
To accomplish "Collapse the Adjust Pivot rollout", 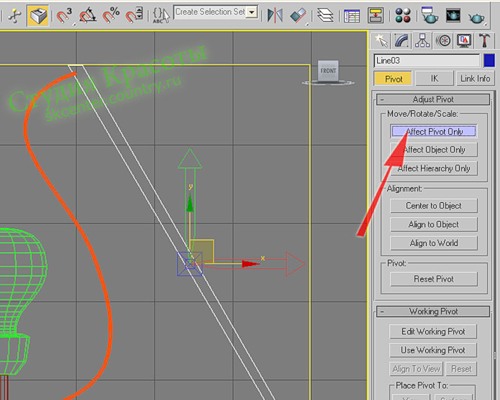I will (x=433, y=99).
